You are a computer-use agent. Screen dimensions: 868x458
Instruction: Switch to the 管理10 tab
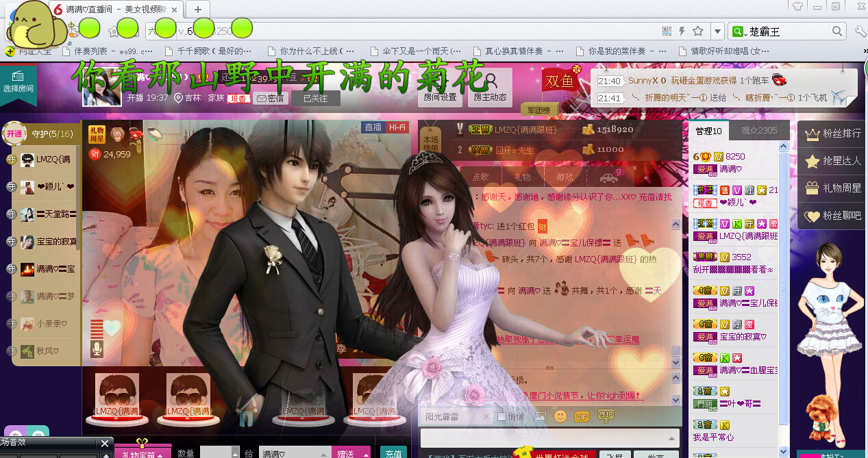coord(708,130)
